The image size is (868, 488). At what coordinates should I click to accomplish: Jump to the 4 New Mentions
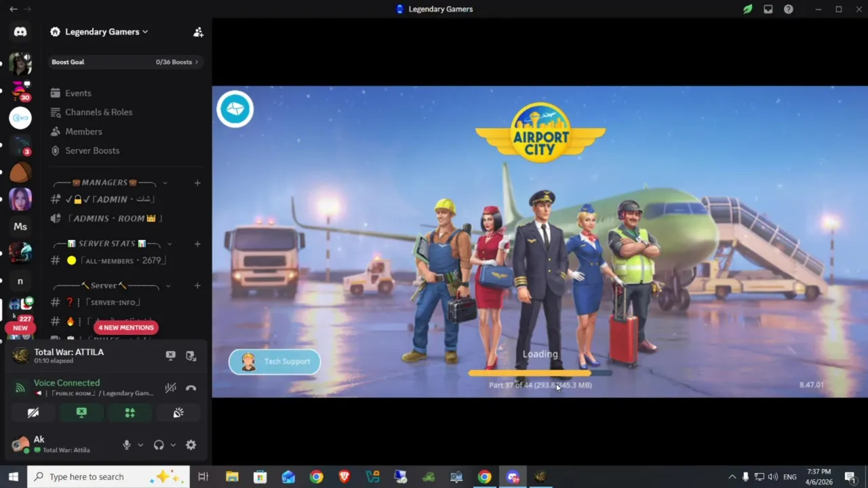click(126, 327)
